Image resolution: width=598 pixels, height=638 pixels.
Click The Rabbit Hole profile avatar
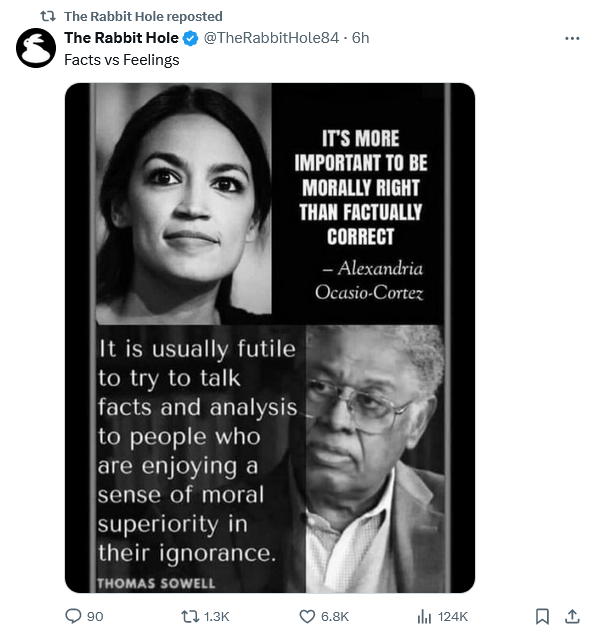[36, 48]
